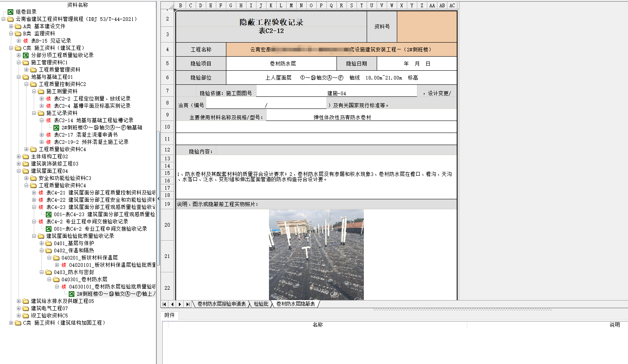The height and width of the screenshot is (364, 628).
Task: Click the folder icon of 主体结构工程02
Action: click(x=26, y=157)
